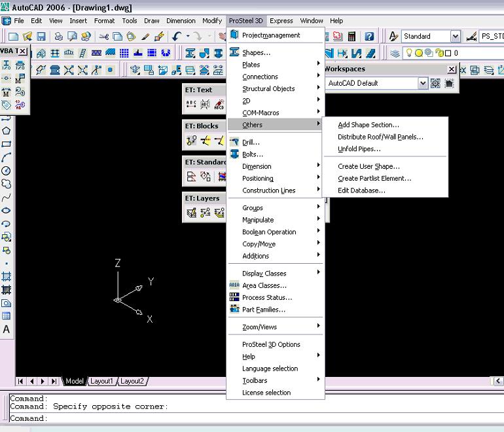Select the Table tool
504x432 pixels.
point(6,316)
